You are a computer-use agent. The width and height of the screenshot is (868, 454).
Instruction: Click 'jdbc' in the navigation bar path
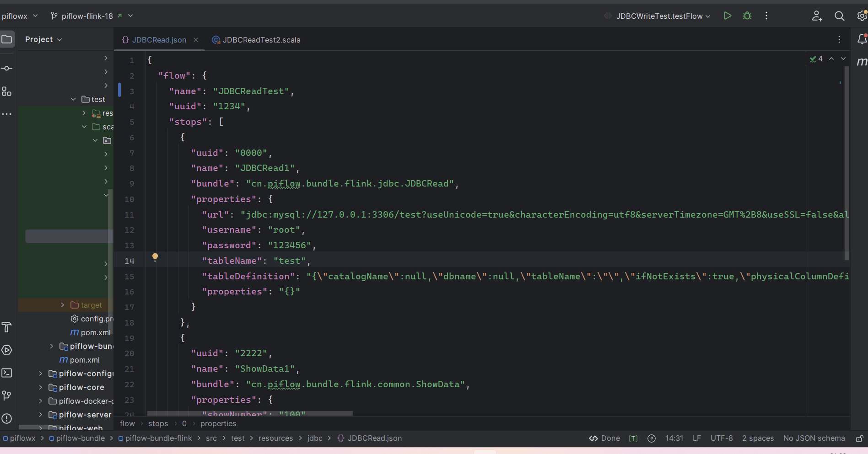click(315, 438)
